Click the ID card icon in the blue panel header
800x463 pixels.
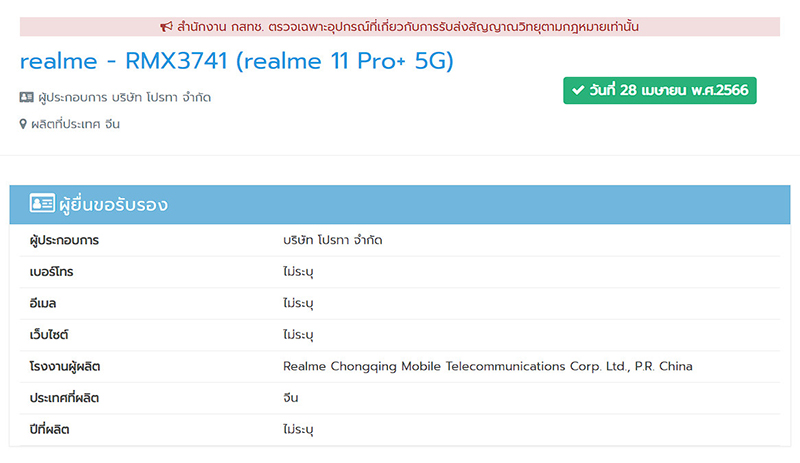42,205
